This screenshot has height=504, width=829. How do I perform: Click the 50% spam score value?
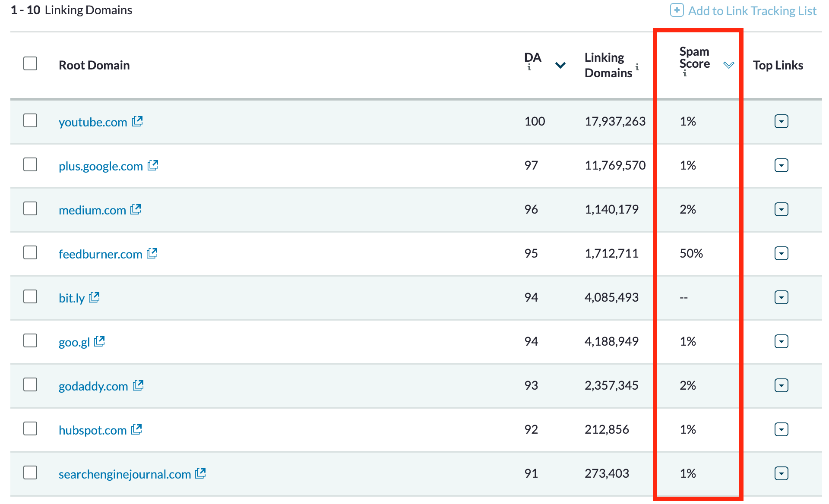691,253
